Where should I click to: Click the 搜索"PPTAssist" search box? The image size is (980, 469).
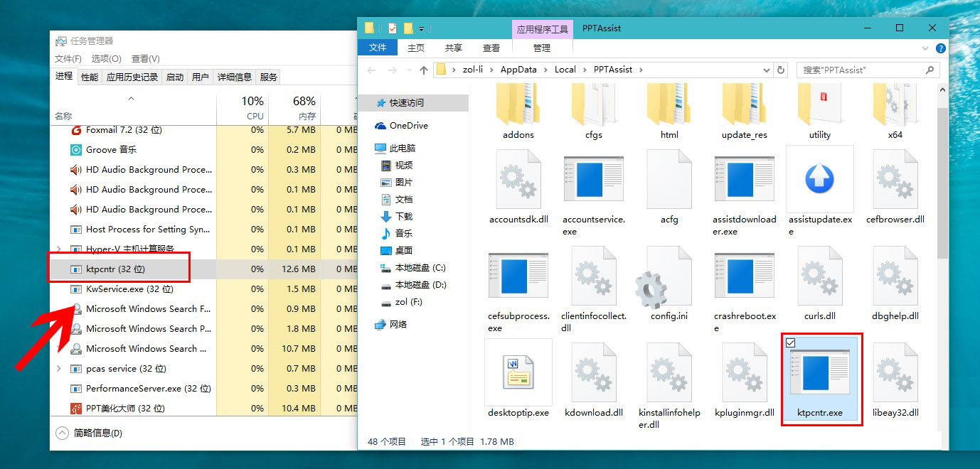pos(861,70)
